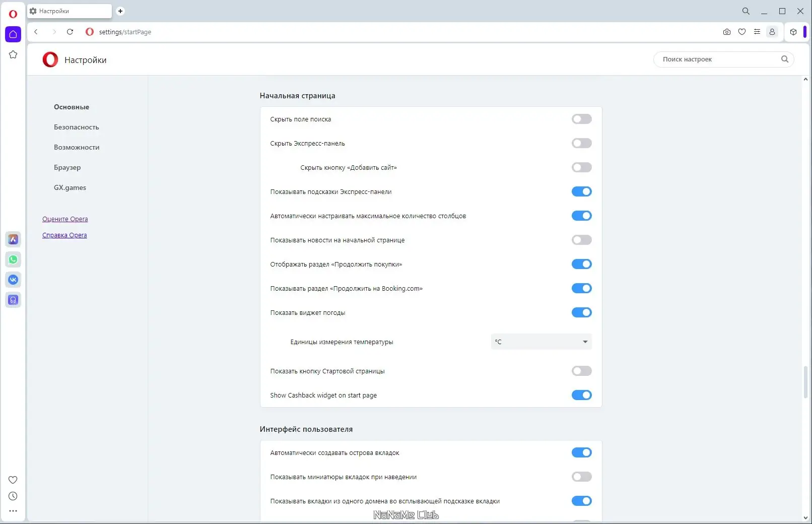
Task: Click the snapshot camera icon
Action: [x=726, y=32]
